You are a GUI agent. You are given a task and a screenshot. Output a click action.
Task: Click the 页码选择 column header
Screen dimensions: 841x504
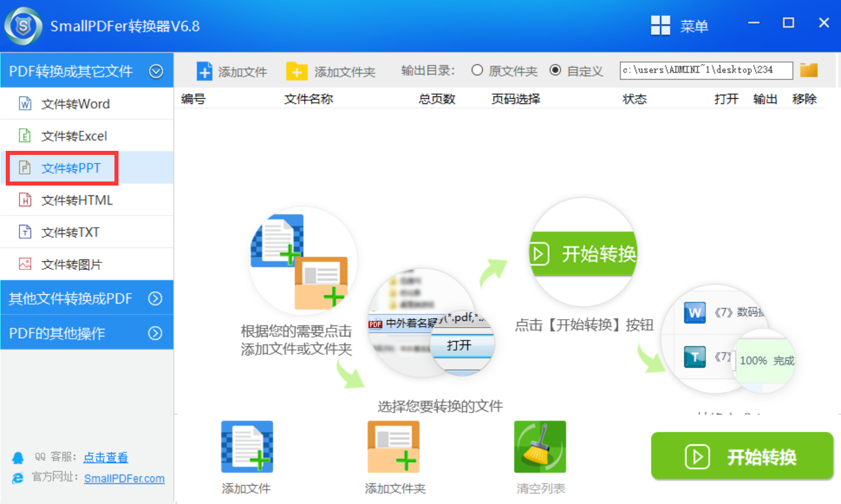[516, 99]
